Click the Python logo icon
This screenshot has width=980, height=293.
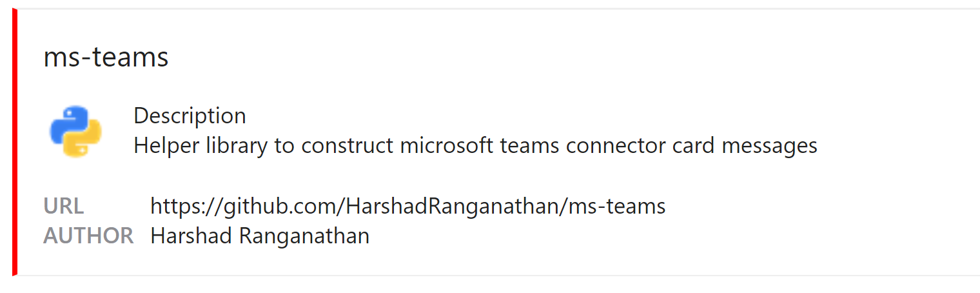click(x=76, y=131)
